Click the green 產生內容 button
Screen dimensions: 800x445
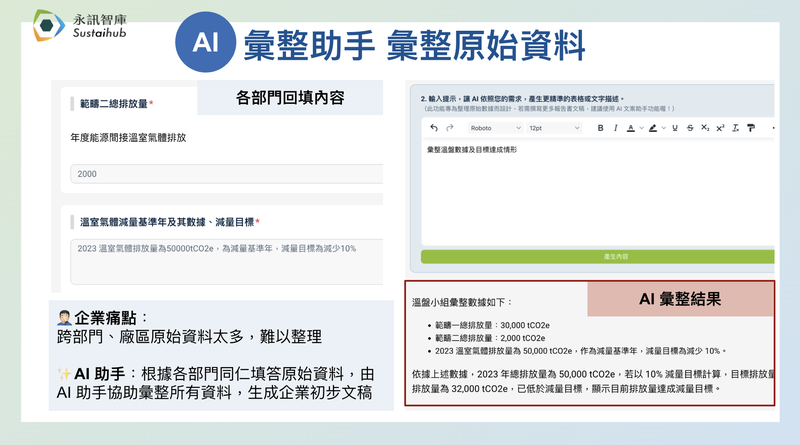tap(597, 257)
